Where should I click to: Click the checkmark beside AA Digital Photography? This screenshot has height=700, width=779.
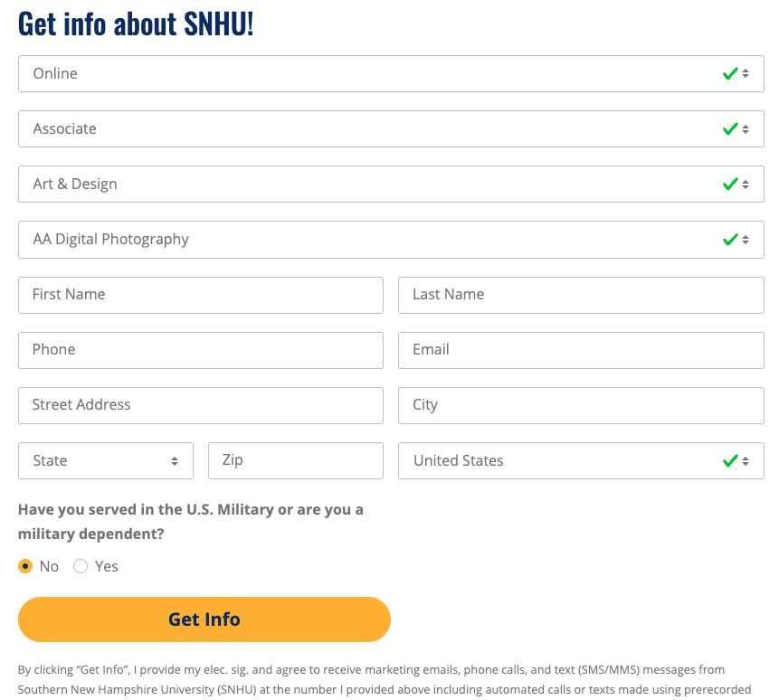(x=731, y=239)
